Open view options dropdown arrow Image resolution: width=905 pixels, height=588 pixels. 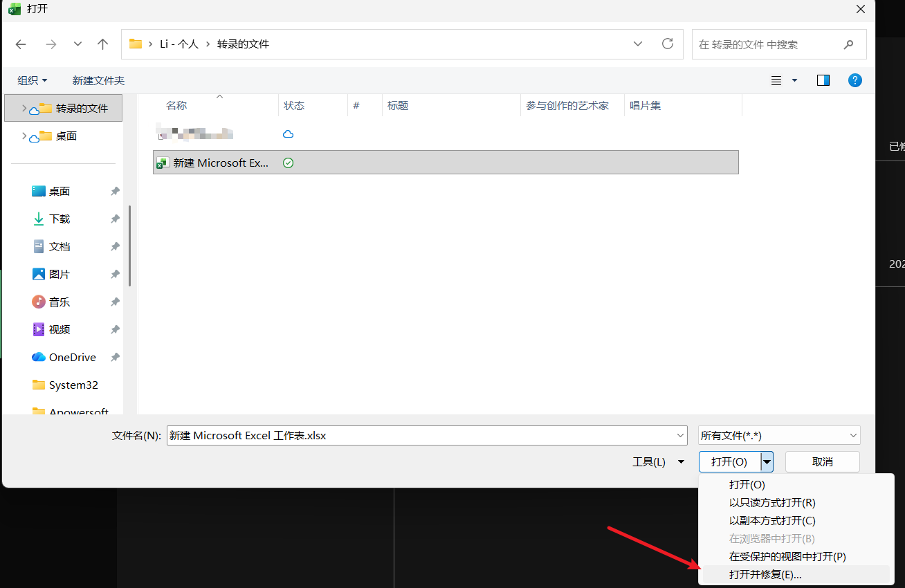coord(794,80)
